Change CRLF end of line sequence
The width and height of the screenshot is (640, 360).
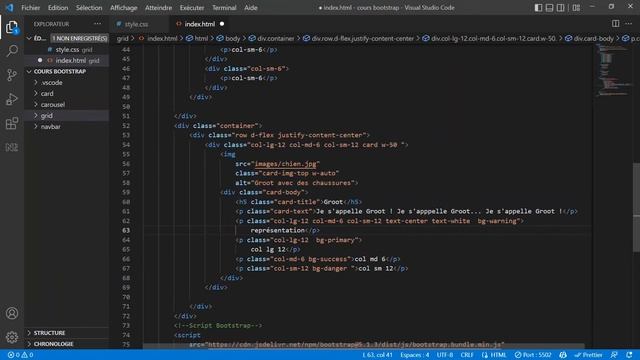(x=467, y=355)
